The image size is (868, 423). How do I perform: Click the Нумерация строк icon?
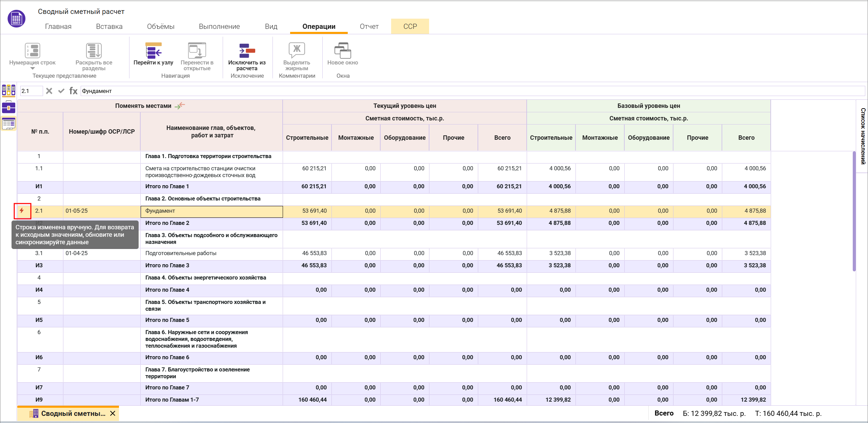(33, 51)
